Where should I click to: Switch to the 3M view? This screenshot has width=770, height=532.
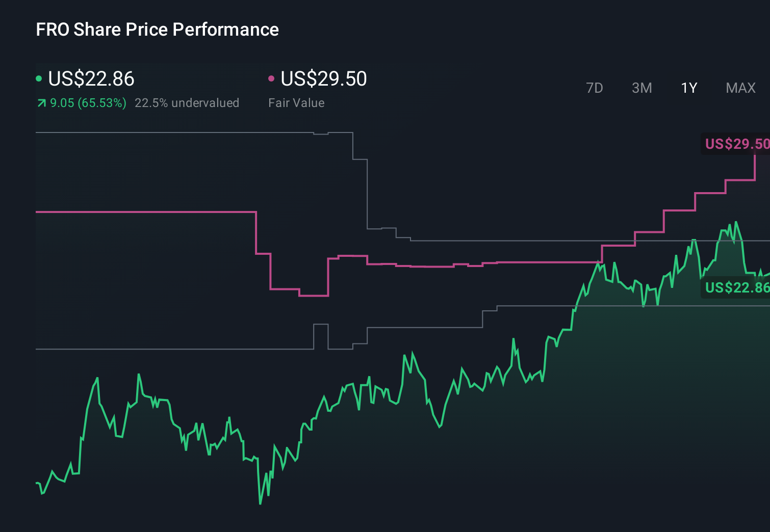pyautogui.click(x=641, y=88)
